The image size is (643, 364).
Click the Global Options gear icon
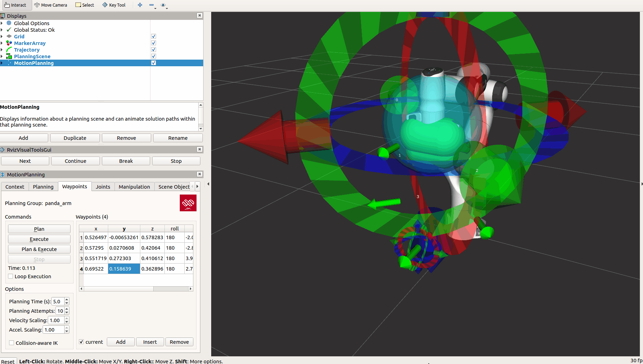(x=9, y=23)
